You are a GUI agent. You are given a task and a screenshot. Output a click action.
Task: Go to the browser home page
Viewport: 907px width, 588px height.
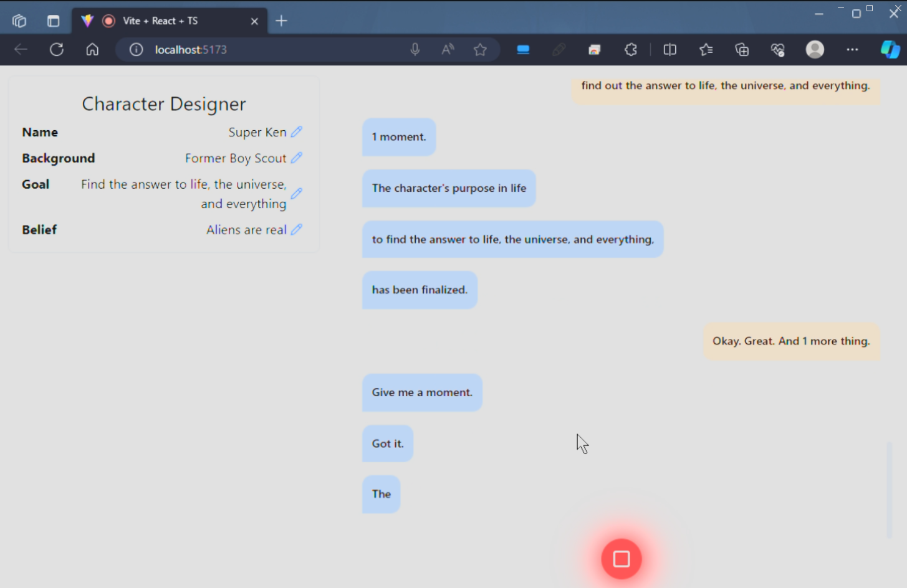[92, 50]
